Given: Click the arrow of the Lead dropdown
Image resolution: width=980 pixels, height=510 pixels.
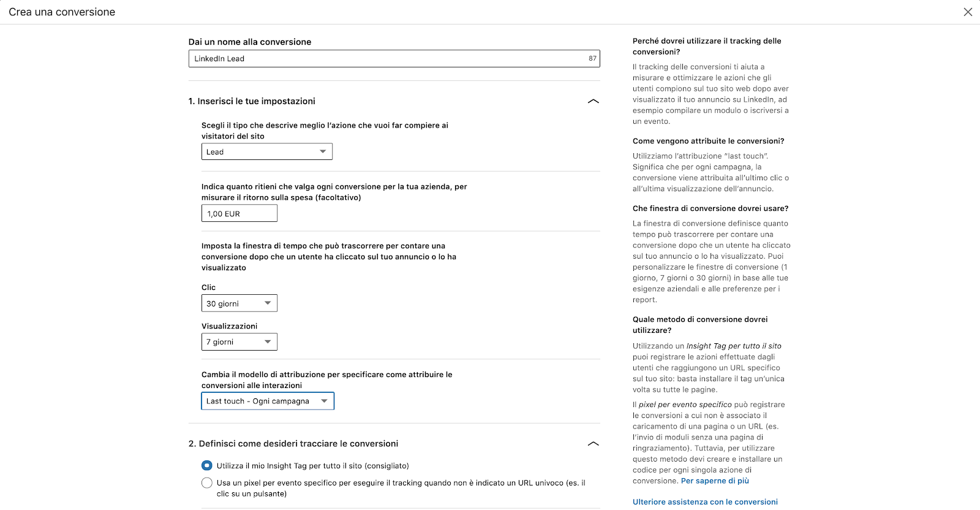Looking at the screenshot, I should click(x=323, y=151).
